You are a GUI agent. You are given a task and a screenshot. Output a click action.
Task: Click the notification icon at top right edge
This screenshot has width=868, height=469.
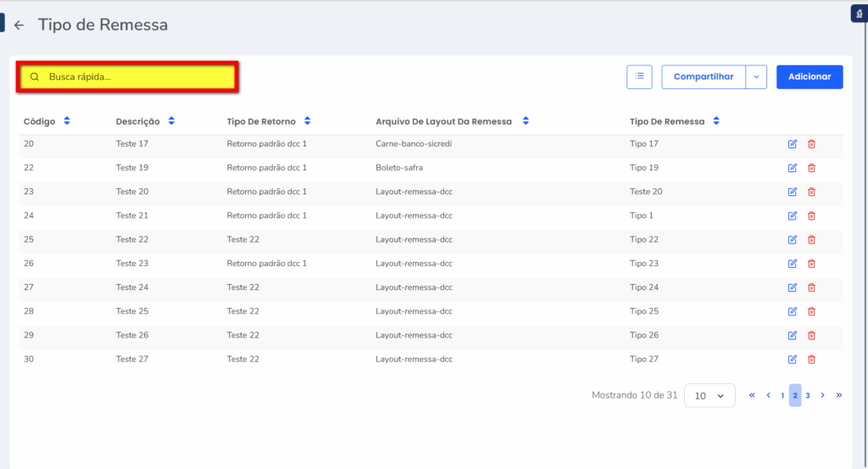(x=859, y=14)
